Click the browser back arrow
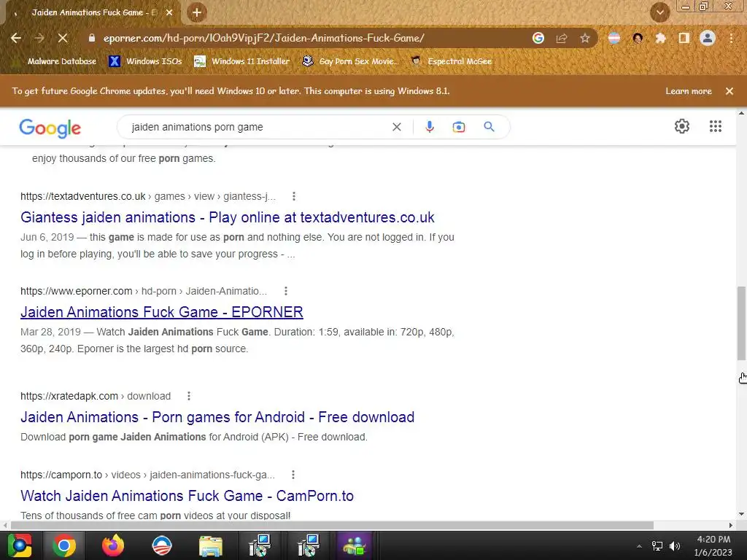Viewport: 747px width, 560px height. pos(16,38)
